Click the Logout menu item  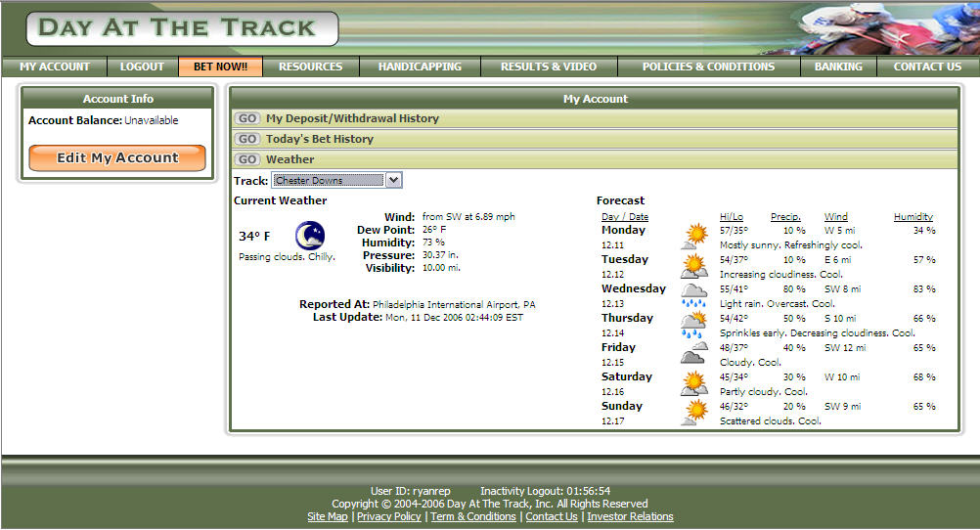(142, 66)
